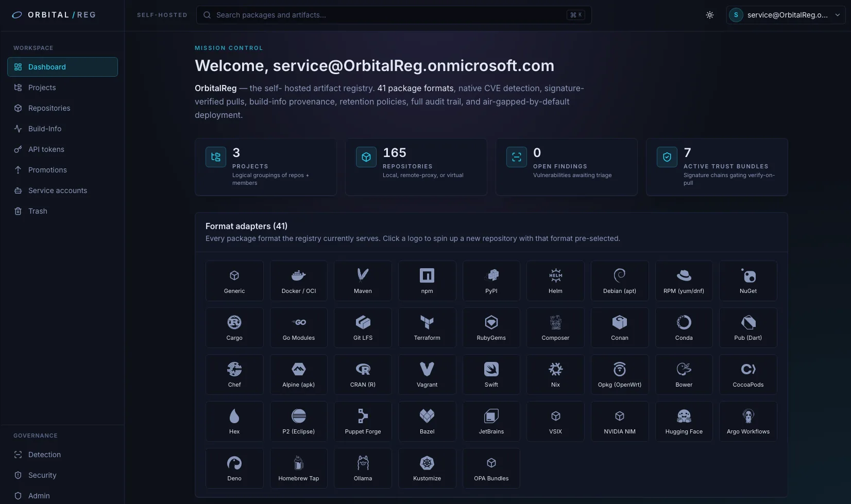
Task: Choose the P2 (Eclipse) adapter
Action: click(299, 421)
